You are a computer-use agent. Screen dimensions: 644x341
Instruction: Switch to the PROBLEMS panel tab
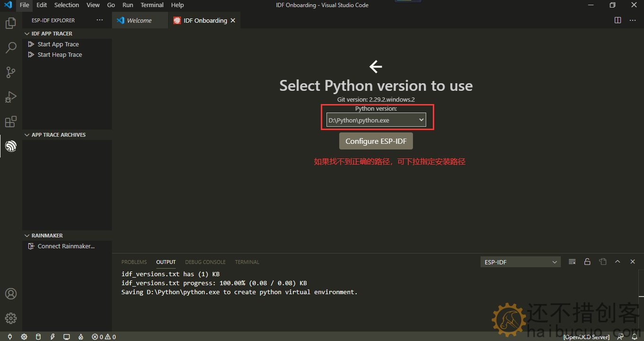point(134,262)
